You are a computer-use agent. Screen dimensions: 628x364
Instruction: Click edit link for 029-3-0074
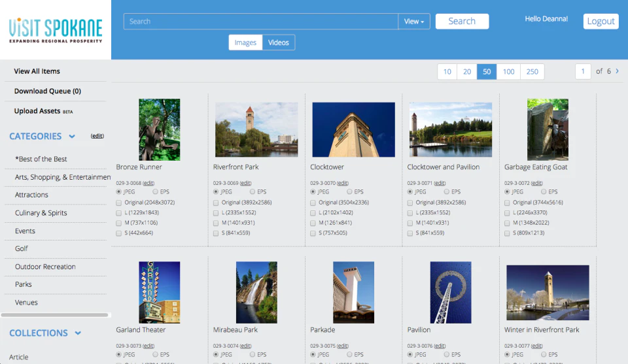point(245,346)
